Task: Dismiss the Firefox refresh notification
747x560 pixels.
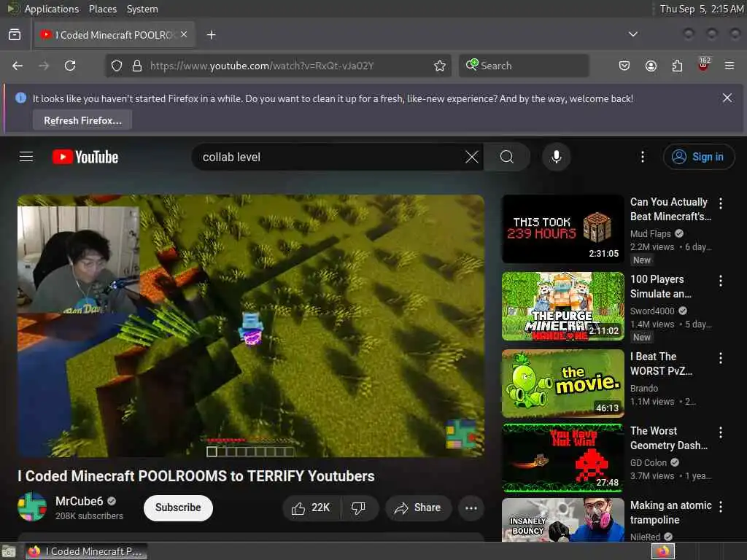Action: [x=727, y=98]
